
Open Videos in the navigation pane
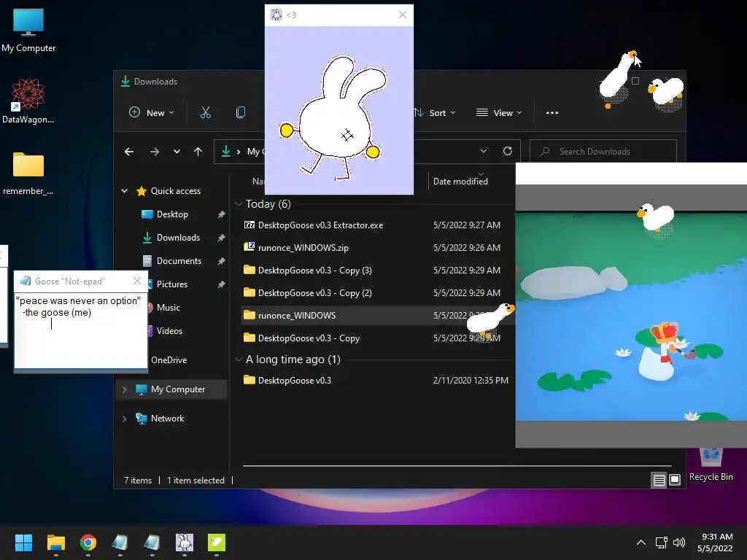pyautogui.click(x=169, y=331)
